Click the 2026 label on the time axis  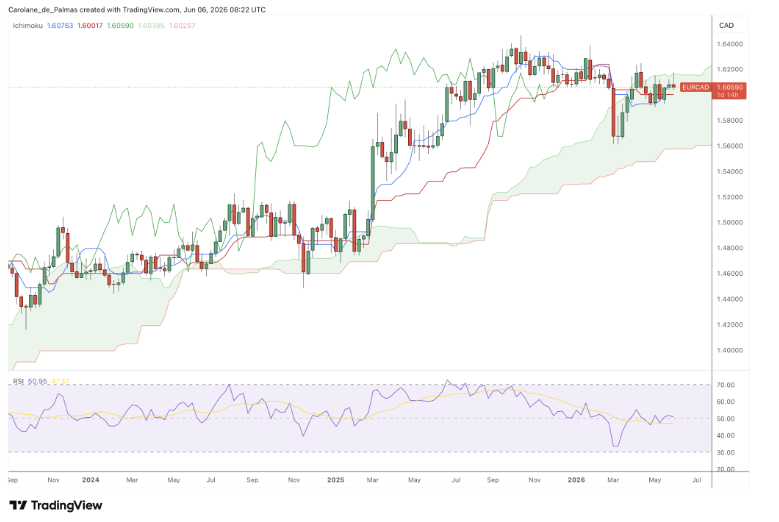click(576, 480)
